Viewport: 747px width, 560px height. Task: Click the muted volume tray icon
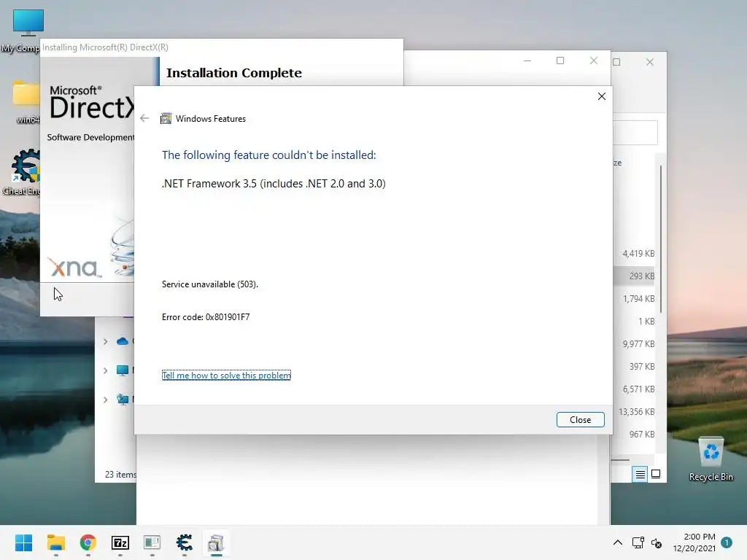657,542
